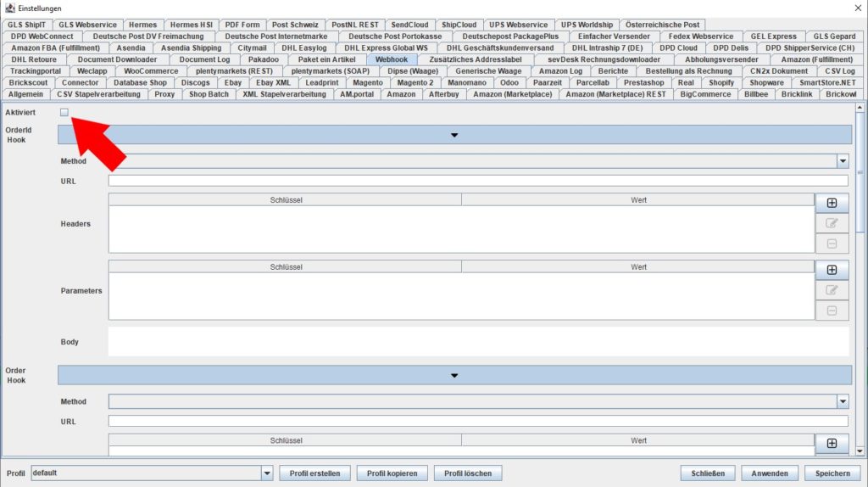
Task: Collapse the Order Hook section bar
Action: coord(454,375)
